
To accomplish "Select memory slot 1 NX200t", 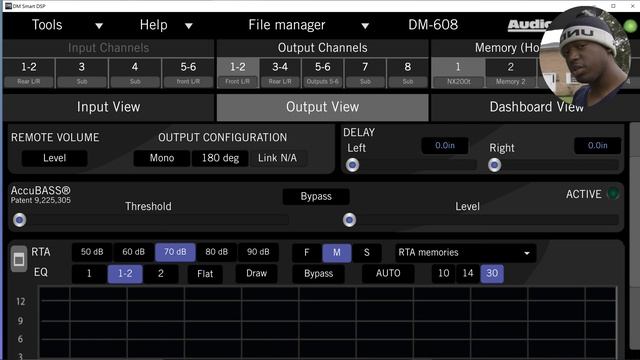I will (x=458, y=73).
